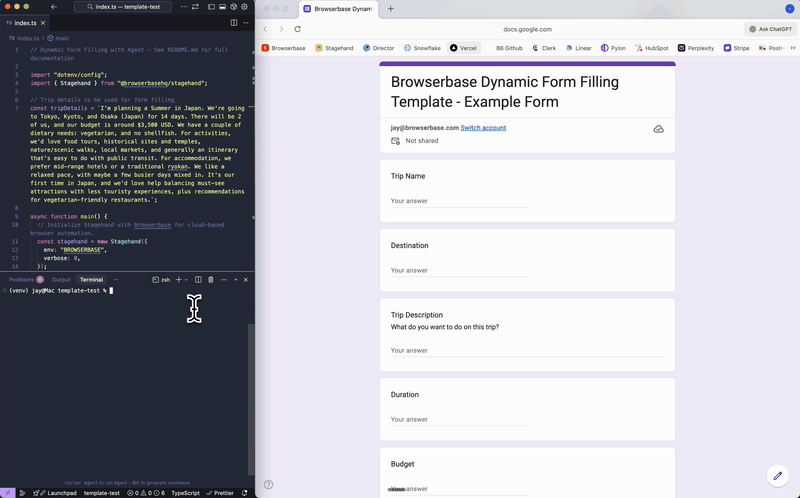This screenshot has width=800, height=498.
Task: Click the pencil edit floating button
Action: [x=777, y=475]
